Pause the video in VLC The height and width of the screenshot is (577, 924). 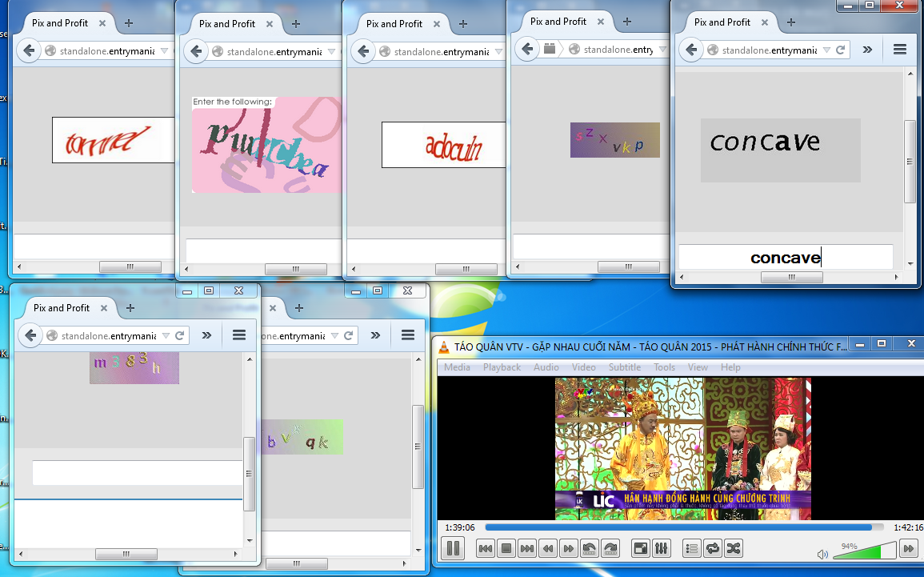[452, 548]
